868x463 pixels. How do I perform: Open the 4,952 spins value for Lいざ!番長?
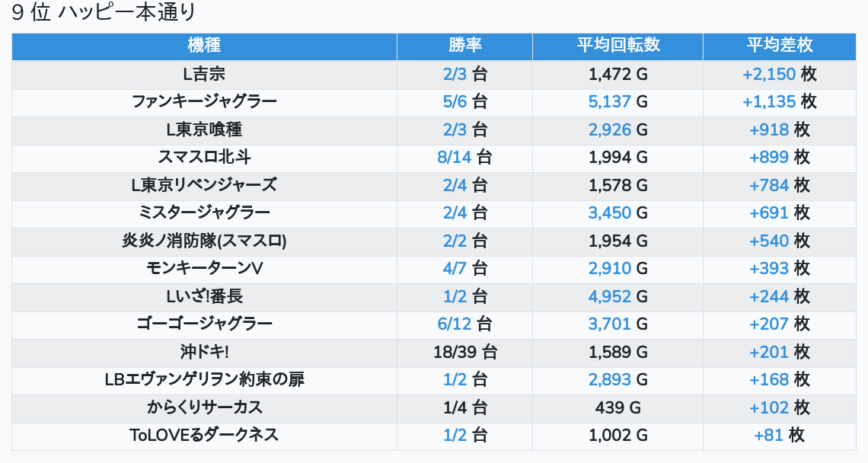point(609,297)
